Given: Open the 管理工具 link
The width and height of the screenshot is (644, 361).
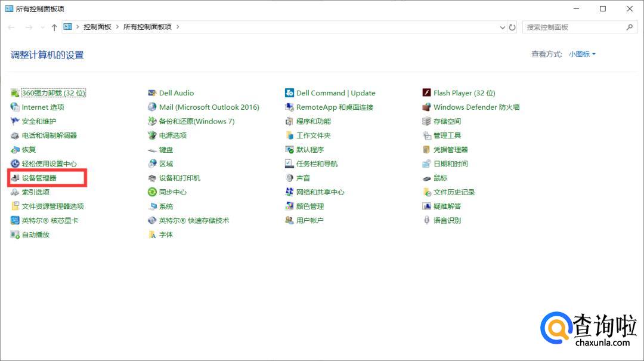Looking at the screenshot, I should point(447,135).
